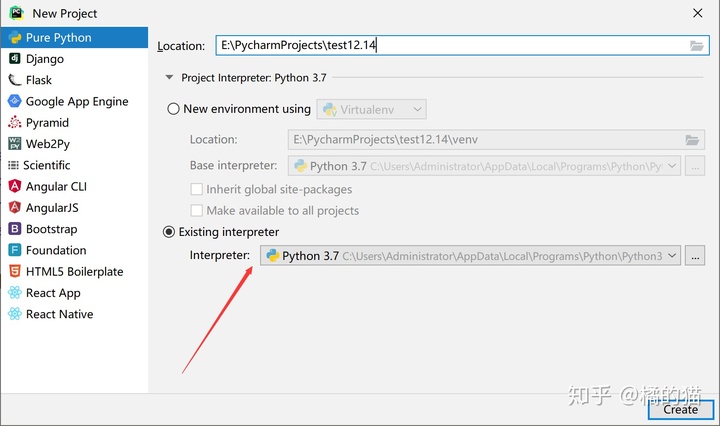The height and width of the screenshot is (426, 720).
Task: Click the Pure Python snake icon
Action: [x=15, y=38]
